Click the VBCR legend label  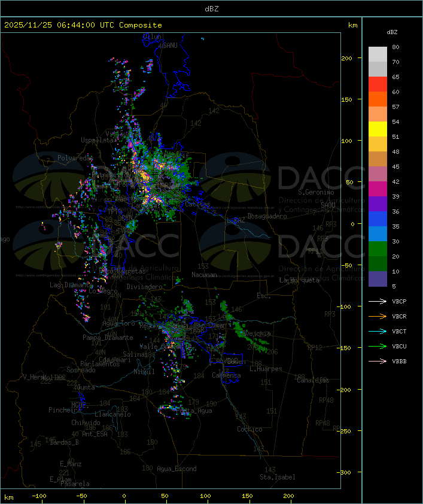[399, 316]
